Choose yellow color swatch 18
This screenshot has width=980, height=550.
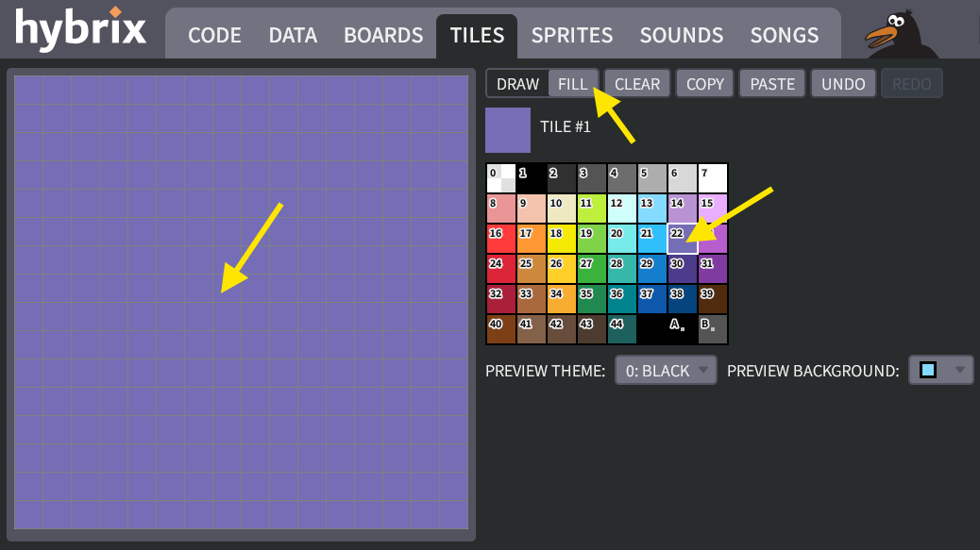[561, 238]
